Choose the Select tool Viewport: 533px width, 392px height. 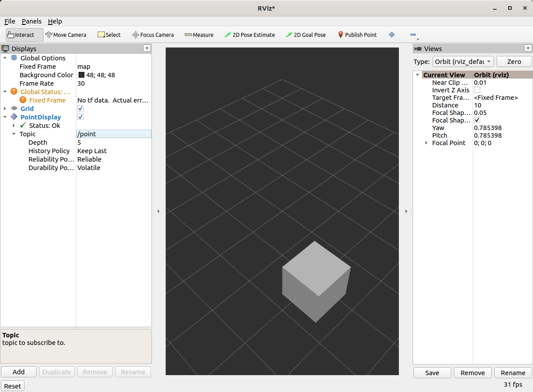pyautogui.click(x=109, y=35)
